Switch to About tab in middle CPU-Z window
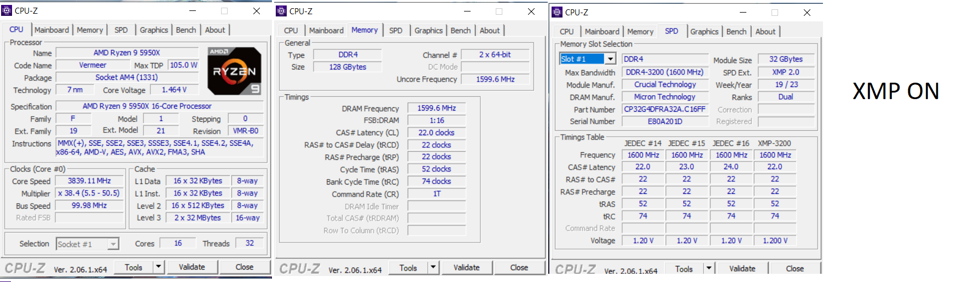This screenshot has width=980, height=282. [490, 31]
